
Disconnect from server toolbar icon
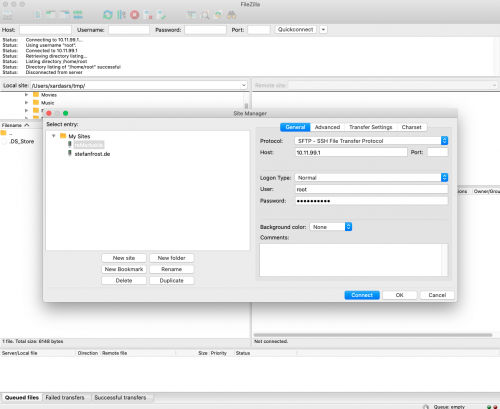point(148,15)
